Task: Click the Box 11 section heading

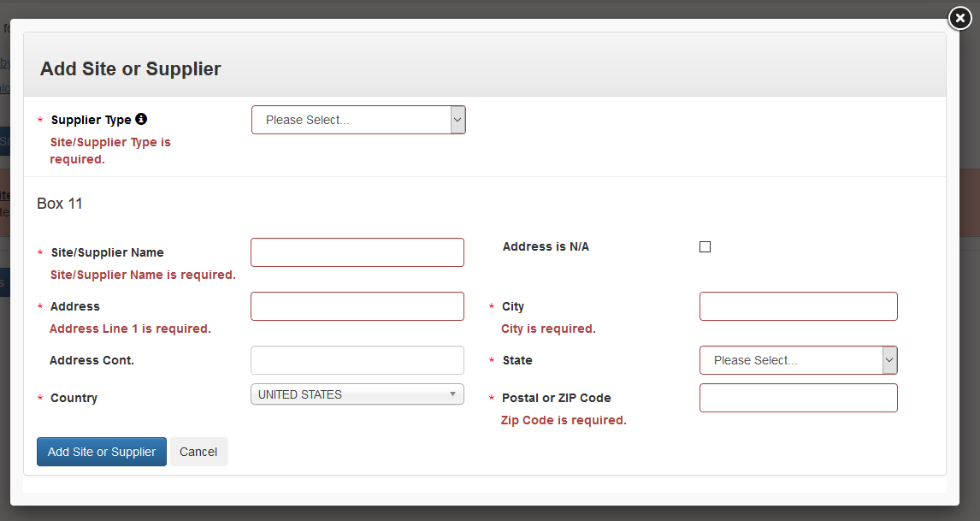Action: tap(60, 204)
